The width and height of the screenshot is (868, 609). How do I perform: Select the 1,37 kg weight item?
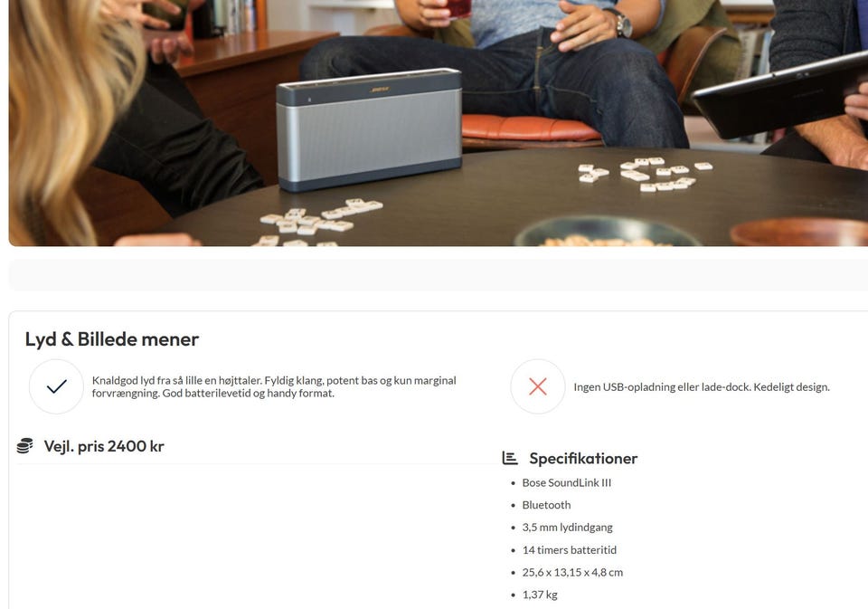tap(540, 595)
